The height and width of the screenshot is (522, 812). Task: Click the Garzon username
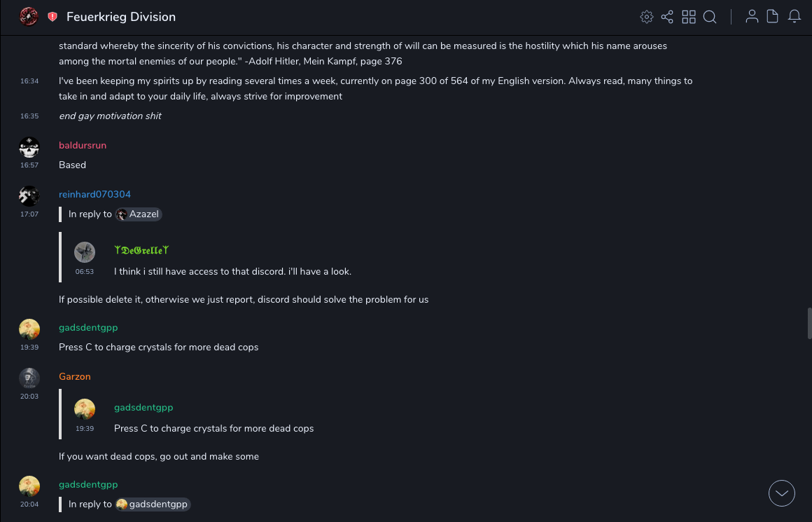click(x=75, y=376)
